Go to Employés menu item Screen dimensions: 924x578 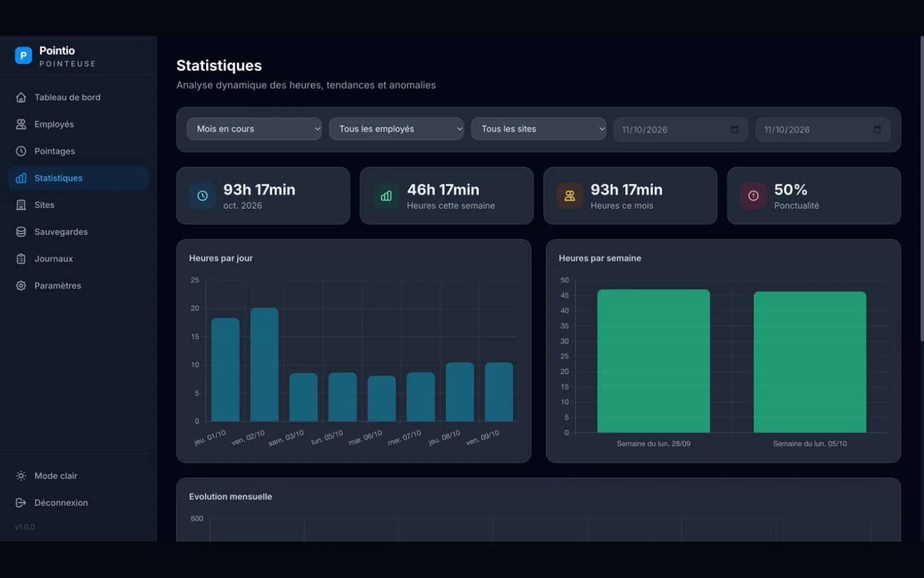78,124
